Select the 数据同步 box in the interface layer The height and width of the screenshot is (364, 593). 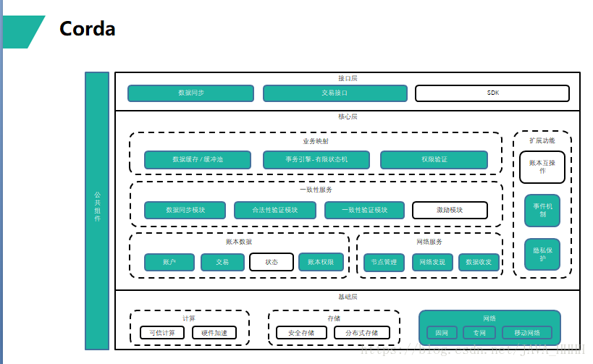pos(190,93)
